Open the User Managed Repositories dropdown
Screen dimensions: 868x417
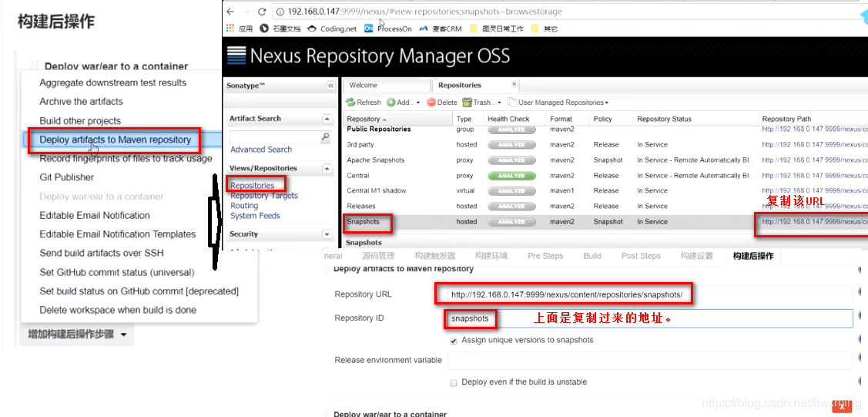click(558, 103)
